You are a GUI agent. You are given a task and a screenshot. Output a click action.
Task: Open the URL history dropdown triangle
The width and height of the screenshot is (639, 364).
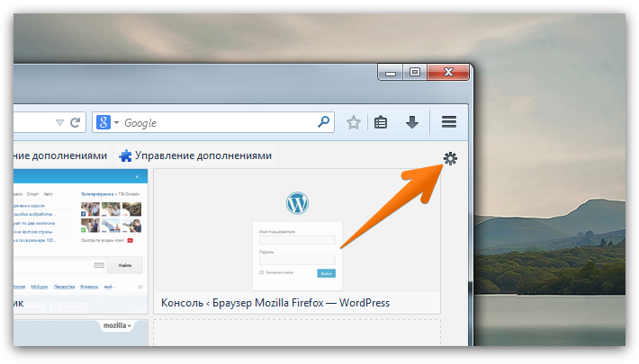coord(59,122)
